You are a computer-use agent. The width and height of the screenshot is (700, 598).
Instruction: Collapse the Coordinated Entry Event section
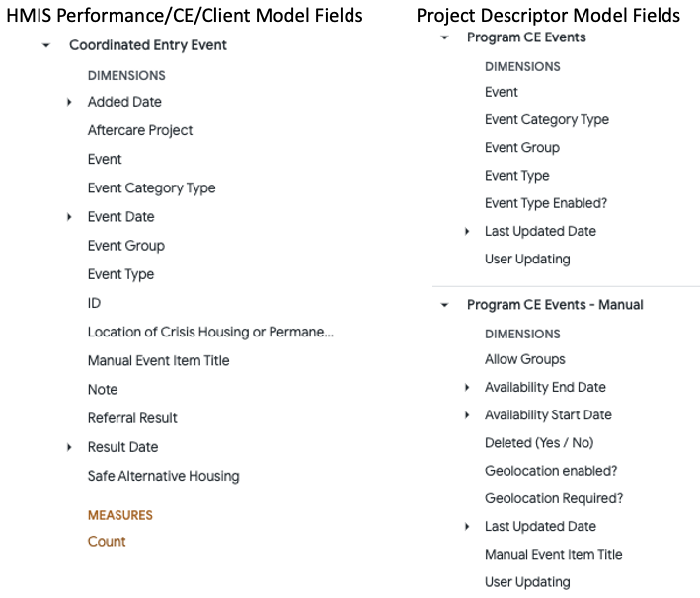(x=46, y=45)
